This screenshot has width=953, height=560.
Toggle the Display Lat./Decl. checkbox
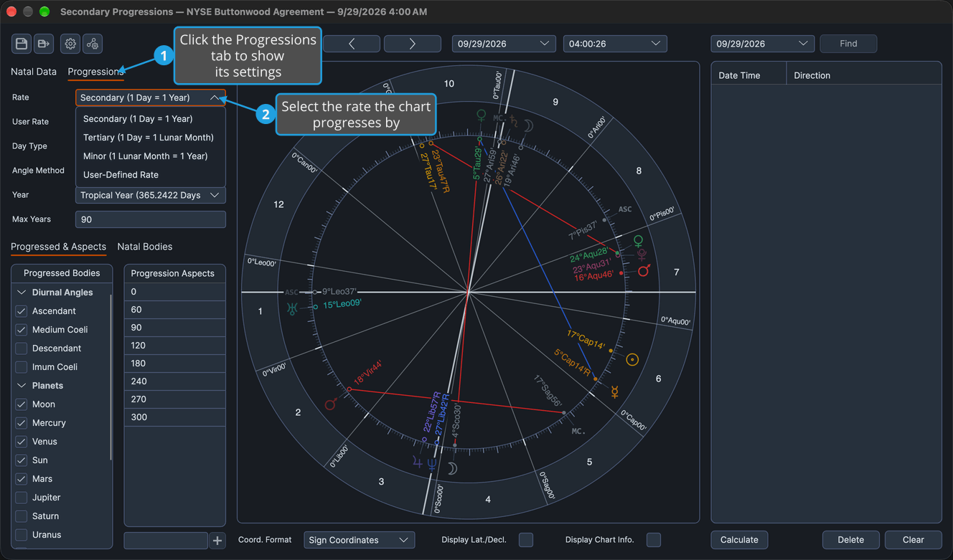(526, 540)
